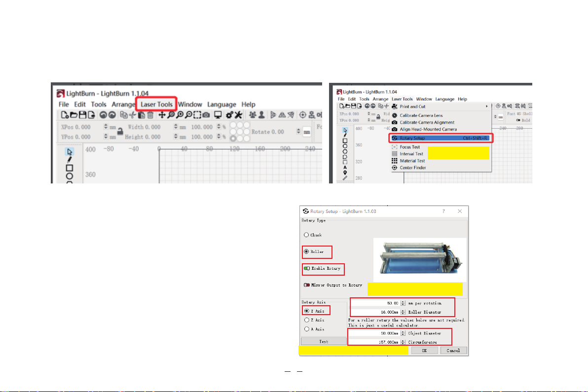Click the Rotate value stepper arrows
The image size is (588, 392).
tap(298, 132)
